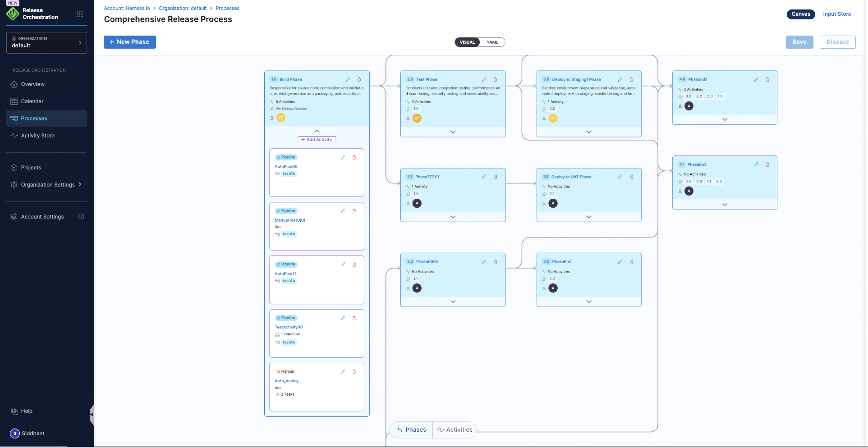Viewport: 868px width, 447px height.
Task: Click the Account Settings info icon
Action: [81, 217]
